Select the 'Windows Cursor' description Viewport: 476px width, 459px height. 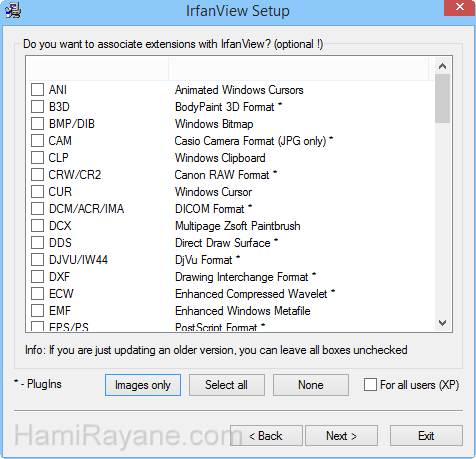tap(213, 192)
